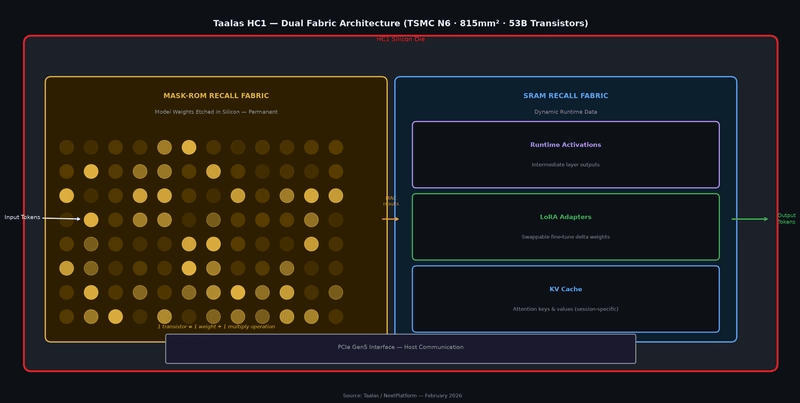Image resolution: width=800 pixels, height=403 pixels.
Task: Select the 'SRAM RECALL FABRIC' heading
Action: pos(565,96)
